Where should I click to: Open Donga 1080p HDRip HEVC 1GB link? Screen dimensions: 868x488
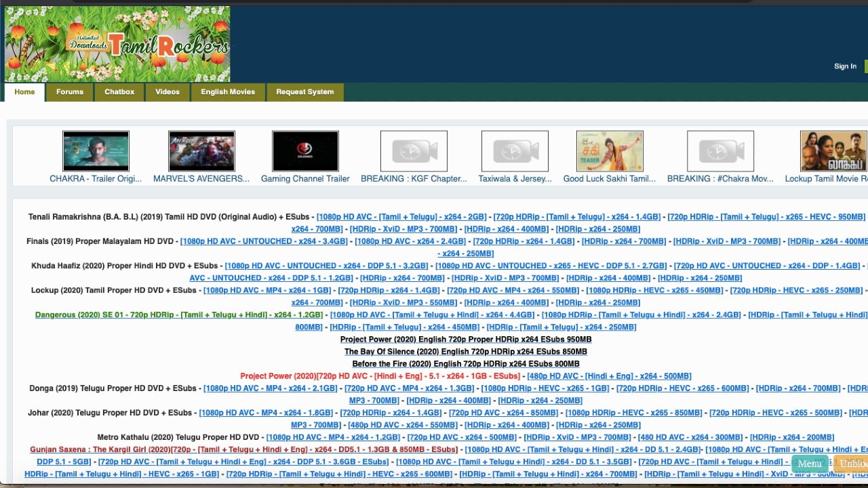(x=545, y=388)
